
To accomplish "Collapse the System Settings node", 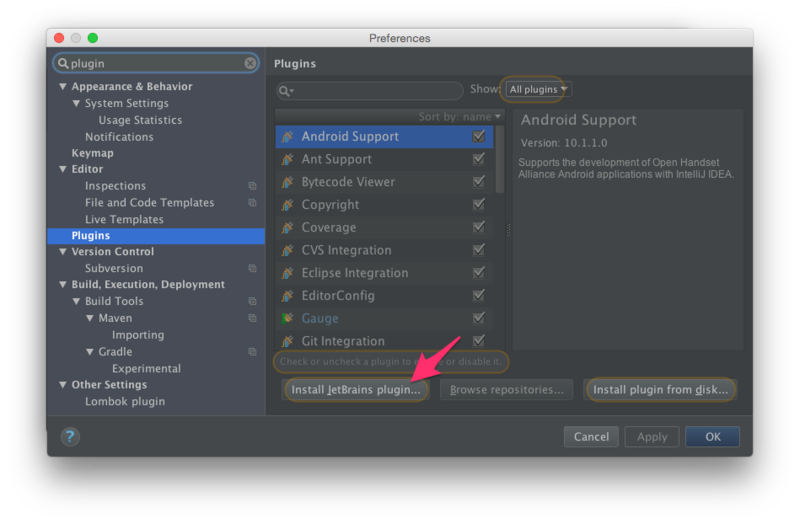I will tap(77, 104).
